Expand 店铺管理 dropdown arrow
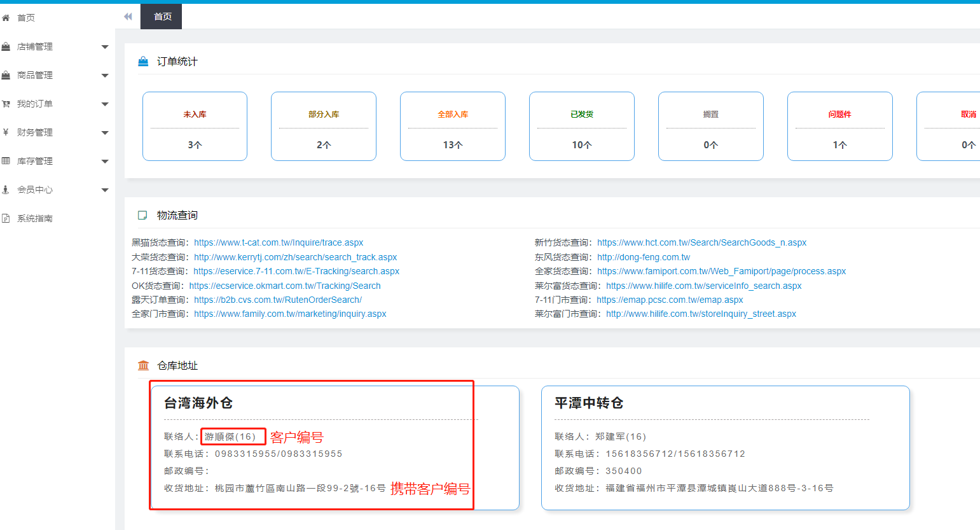 pyautogui.click(x=105, y=47)
